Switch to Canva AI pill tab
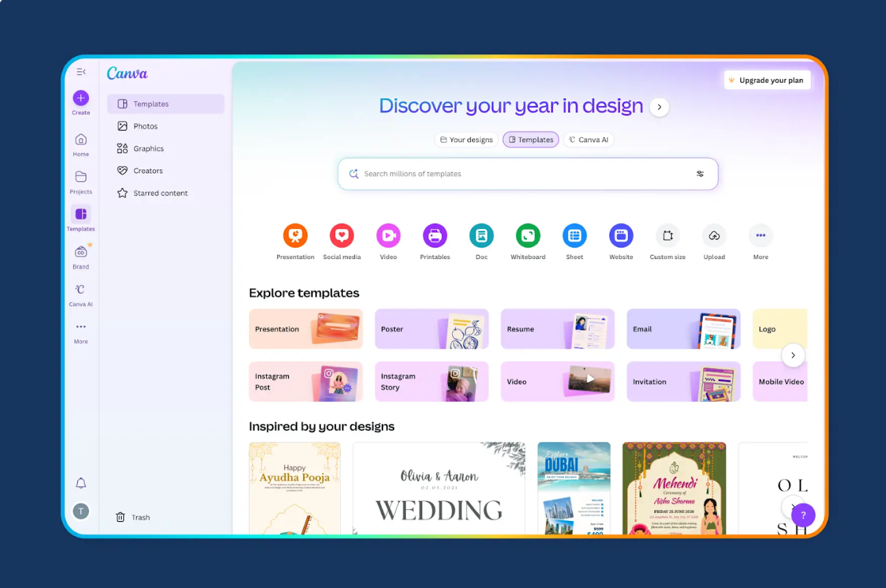The height and width of the screenshot is (588, 886). click(x=588, y=139)
